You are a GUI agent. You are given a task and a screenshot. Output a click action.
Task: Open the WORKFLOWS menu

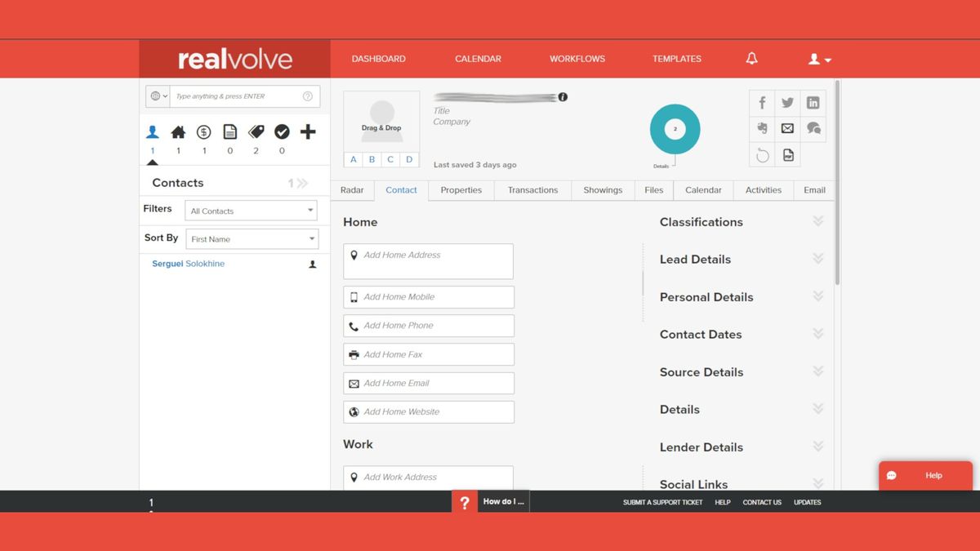point(577,58)
